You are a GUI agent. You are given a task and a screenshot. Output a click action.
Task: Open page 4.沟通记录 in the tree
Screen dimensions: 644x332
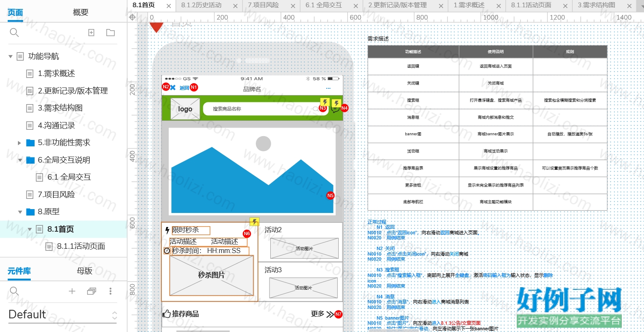[56, 125]
